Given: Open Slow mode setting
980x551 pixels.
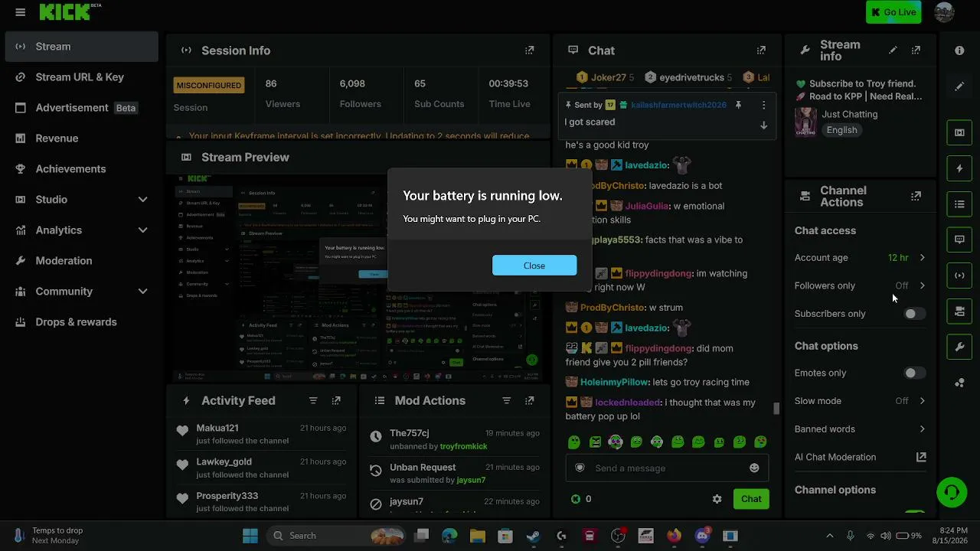Looking at the screenshot, I should (x=861, y=401).
